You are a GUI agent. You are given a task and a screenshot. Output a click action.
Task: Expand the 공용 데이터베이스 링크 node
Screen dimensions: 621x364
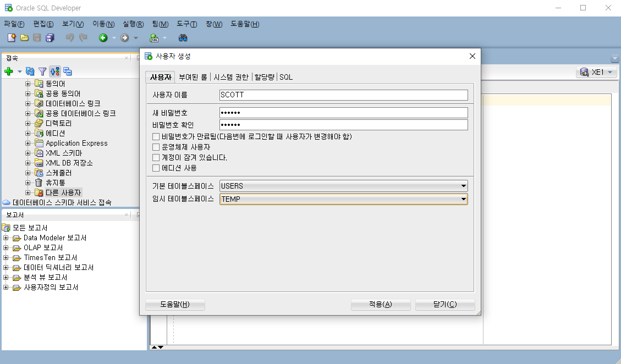28,113
